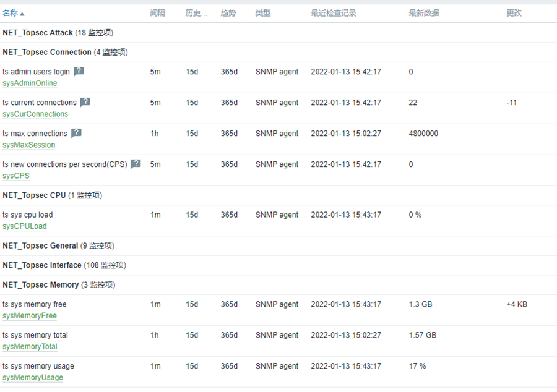Select 'ts sys memory usage' item name

(38, 366)
